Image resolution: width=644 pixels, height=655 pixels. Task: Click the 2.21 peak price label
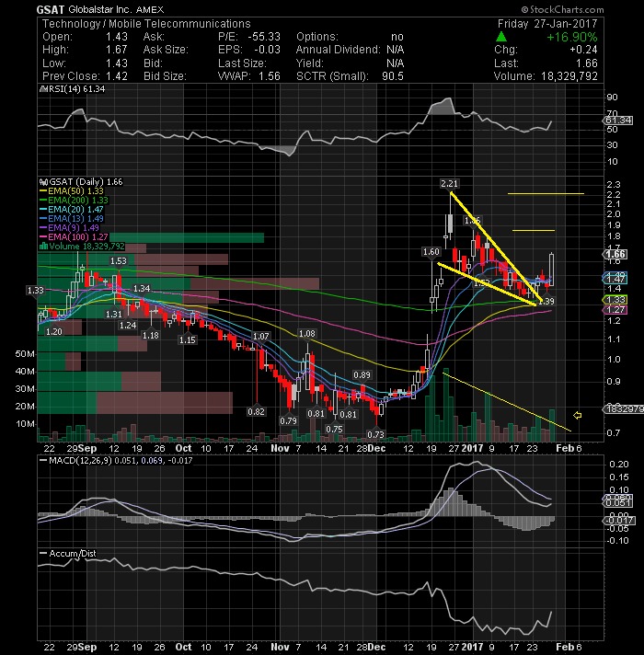click(449, 183)
